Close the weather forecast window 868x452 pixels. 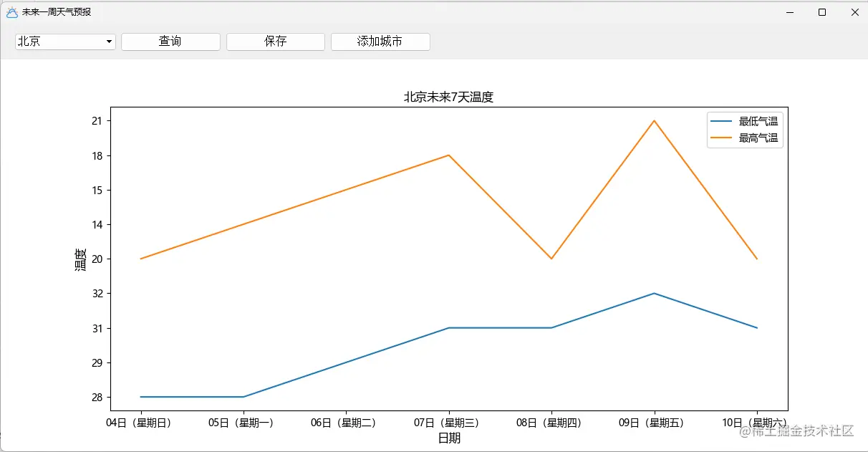click(x=855, y=12)
